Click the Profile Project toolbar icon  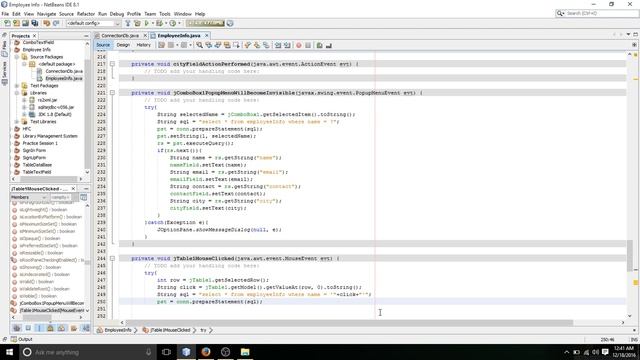pos(173,23)
